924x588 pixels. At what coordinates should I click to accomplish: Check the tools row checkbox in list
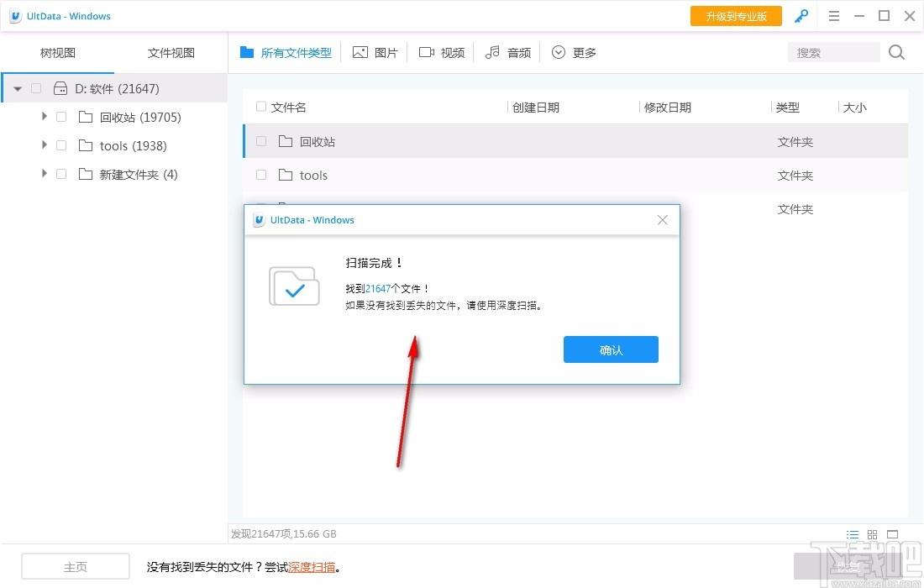click(x=261, y=175)
